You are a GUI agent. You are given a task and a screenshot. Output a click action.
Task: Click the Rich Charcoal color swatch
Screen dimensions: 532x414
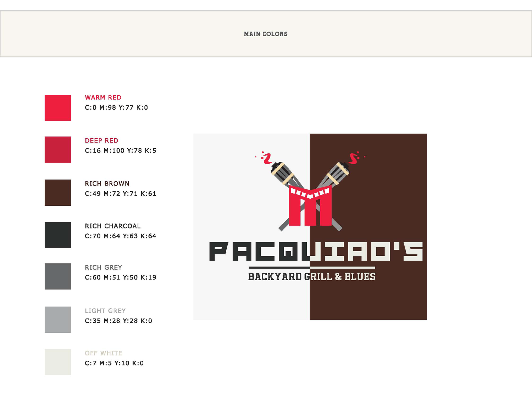pyautogui.click(x=58, y=235)
